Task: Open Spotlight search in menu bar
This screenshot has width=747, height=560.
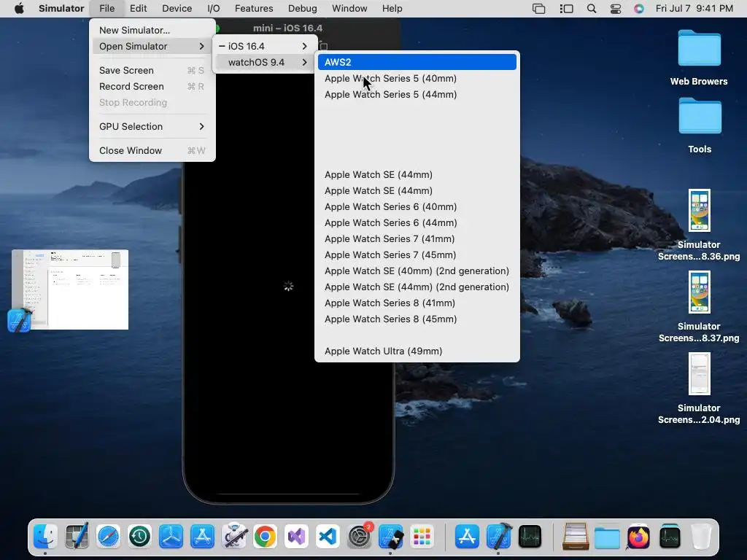Action: point(591,9)
